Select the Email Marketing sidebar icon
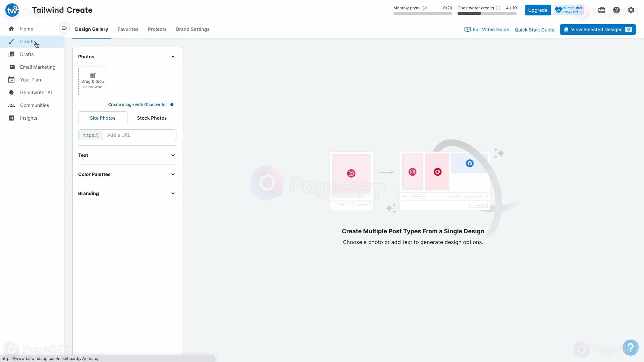 [11, 67]
